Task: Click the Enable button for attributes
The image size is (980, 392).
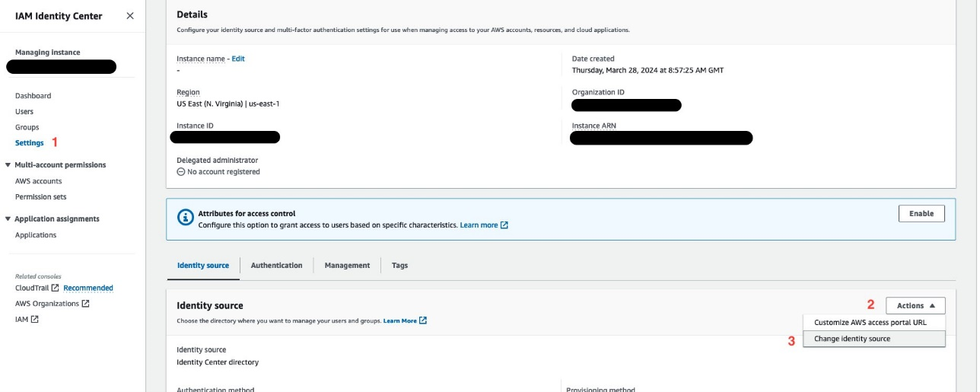Action: click(x=921, y=214)
